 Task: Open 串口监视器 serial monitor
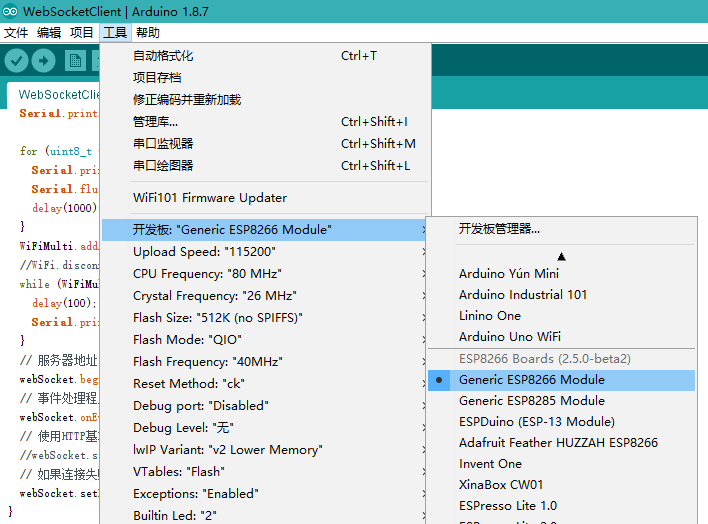point(265,144)
